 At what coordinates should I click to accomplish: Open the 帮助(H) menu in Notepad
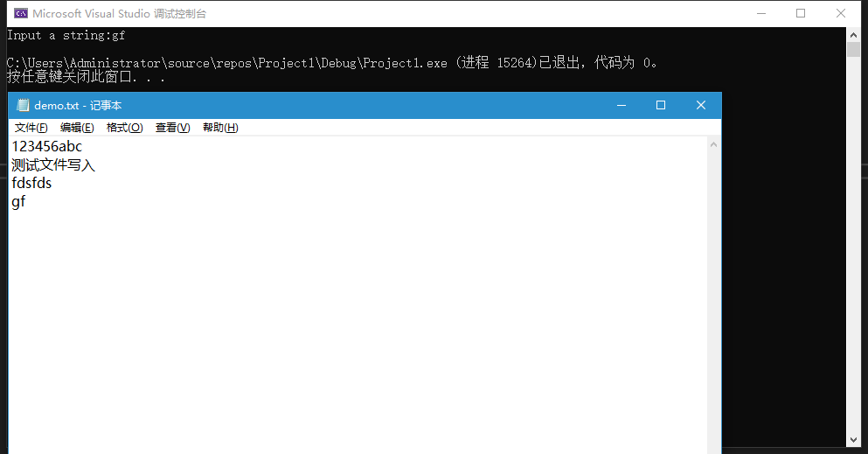coord(220,128)
